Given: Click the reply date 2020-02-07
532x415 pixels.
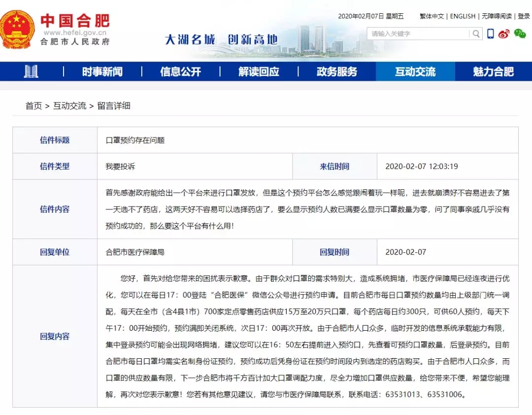Looking at the screenshot, I should point(406,252).
